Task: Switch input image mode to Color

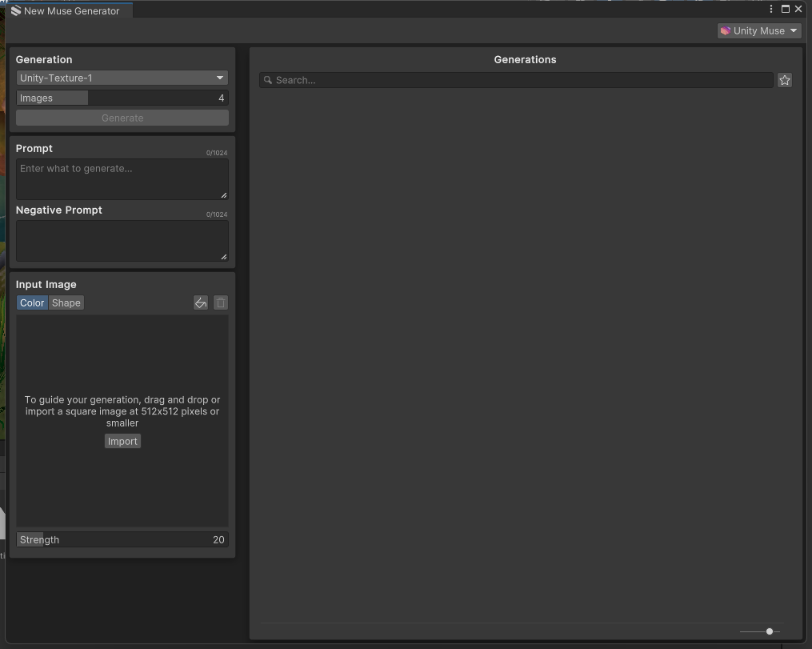Action: 32,302
